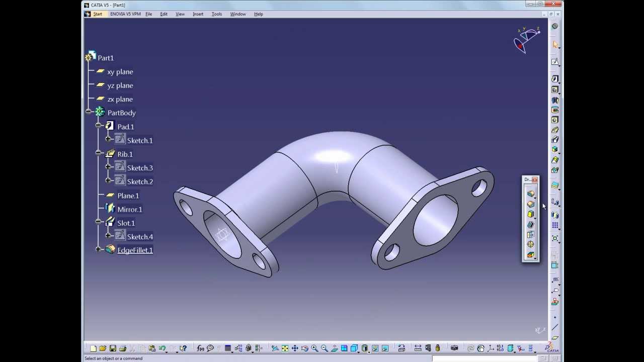Activate the Select arrow tool
644x362 pixels.
(x=555, y=44)
